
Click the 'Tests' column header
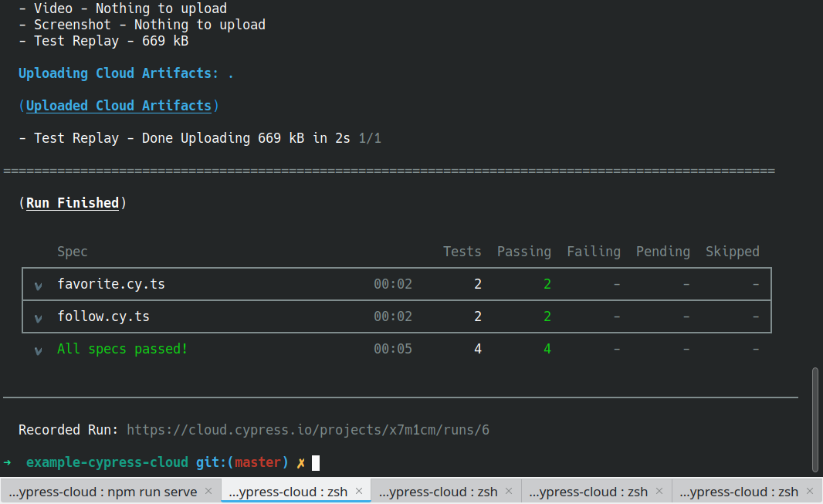[462, 252]
